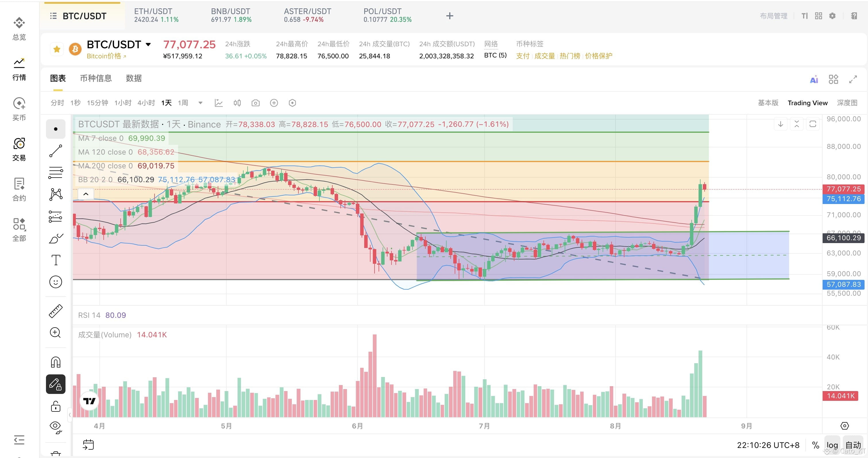Open the 币种信息 tab
Image resolution: width=868 pixels, height=458 pixels.
[96, 78]
